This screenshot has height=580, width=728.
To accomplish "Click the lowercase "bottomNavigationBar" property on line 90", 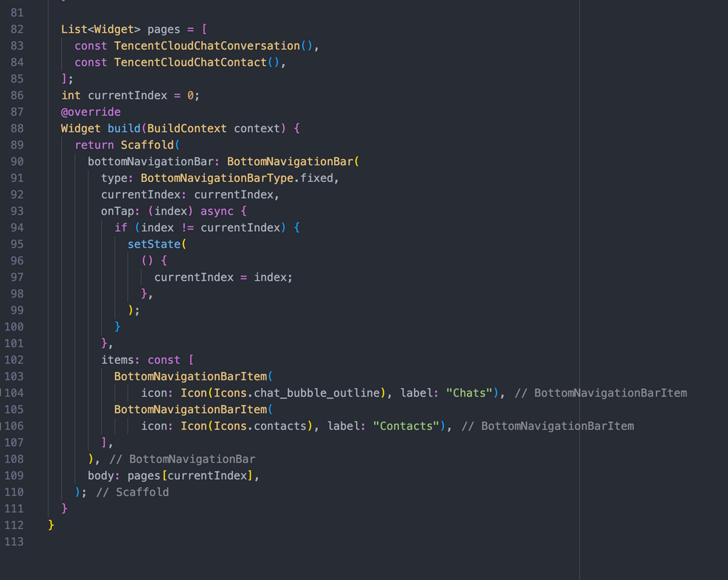I will coord(151,161).
